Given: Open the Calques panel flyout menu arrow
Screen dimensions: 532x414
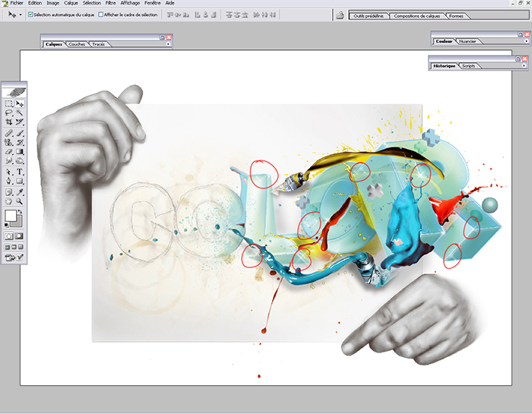Looking at the screenshot, I should click(x=168, y=44).
